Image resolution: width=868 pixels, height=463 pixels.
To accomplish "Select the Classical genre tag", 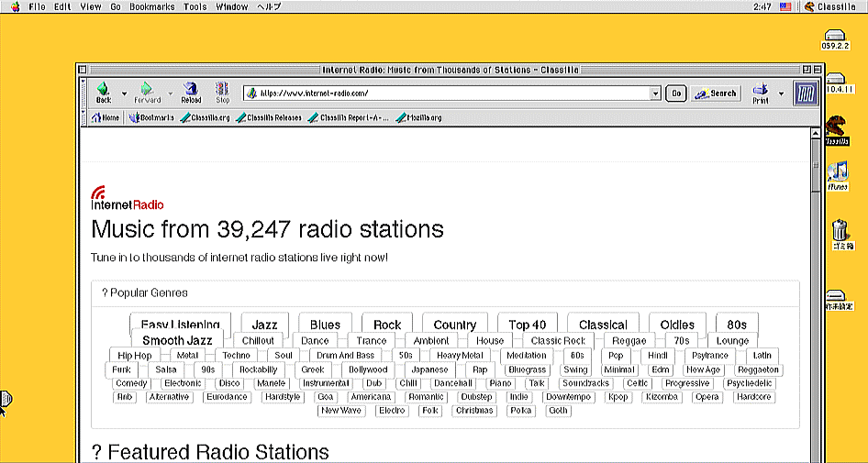I will 603,325.
